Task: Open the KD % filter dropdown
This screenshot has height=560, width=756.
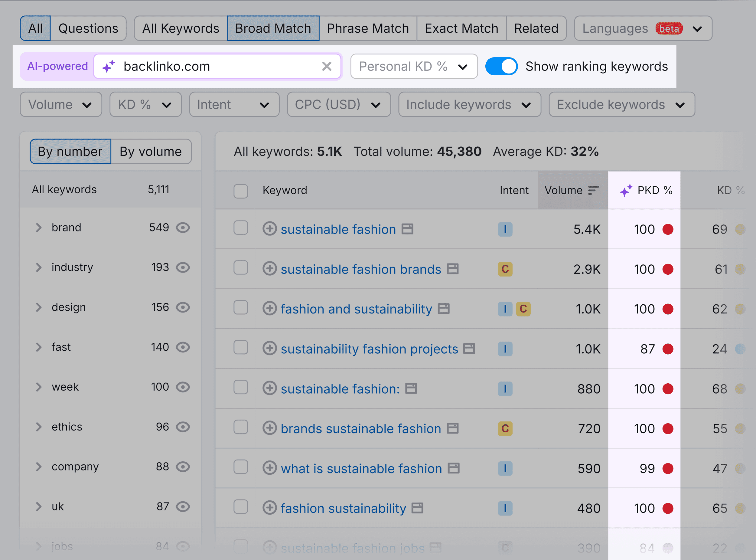Action: pos(146,104)
